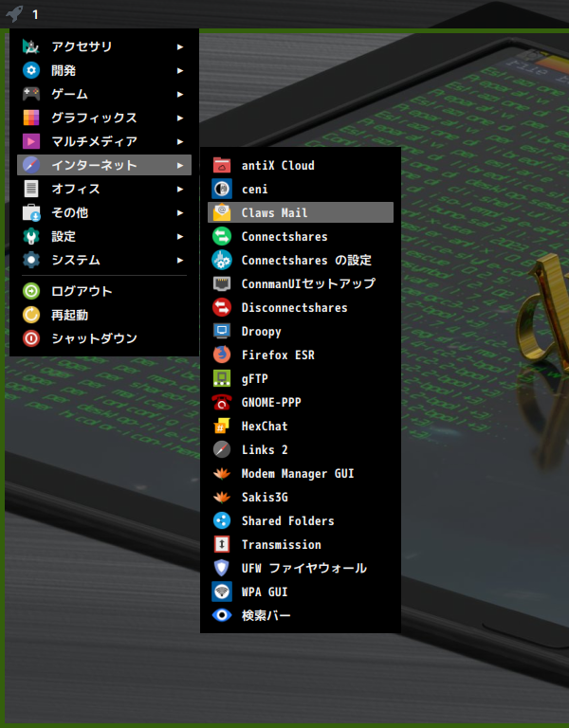
Task: Click the WPA GUI wifi icon
Action: pos(222,591)
